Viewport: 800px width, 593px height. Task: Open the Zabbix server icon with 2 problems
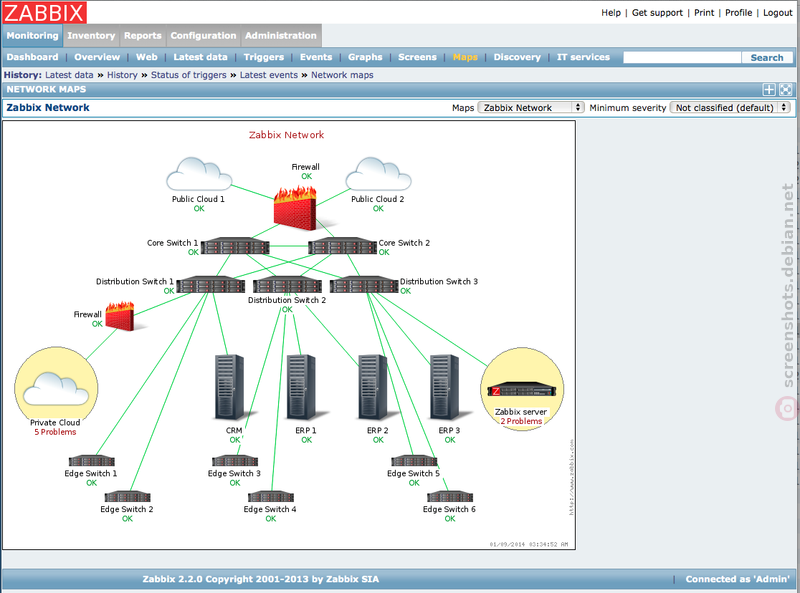click(522, 390)
